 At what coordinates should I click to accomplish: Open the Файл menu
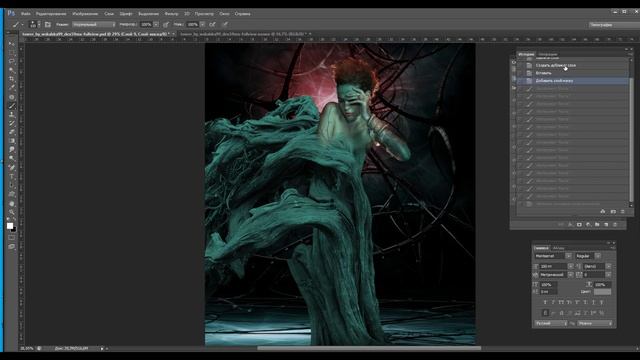coord(25,13)
